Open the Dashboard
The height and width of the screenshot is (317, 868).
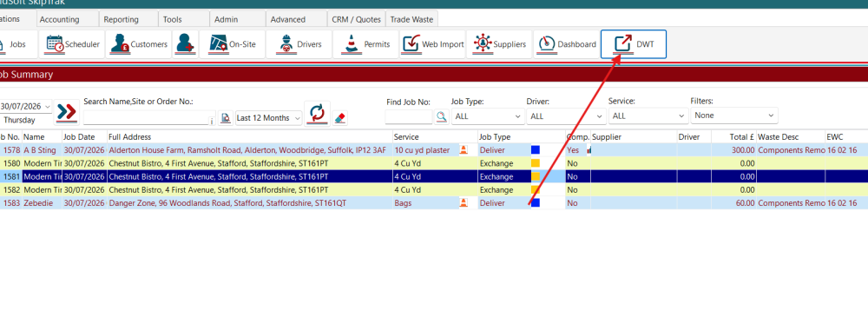566,44
